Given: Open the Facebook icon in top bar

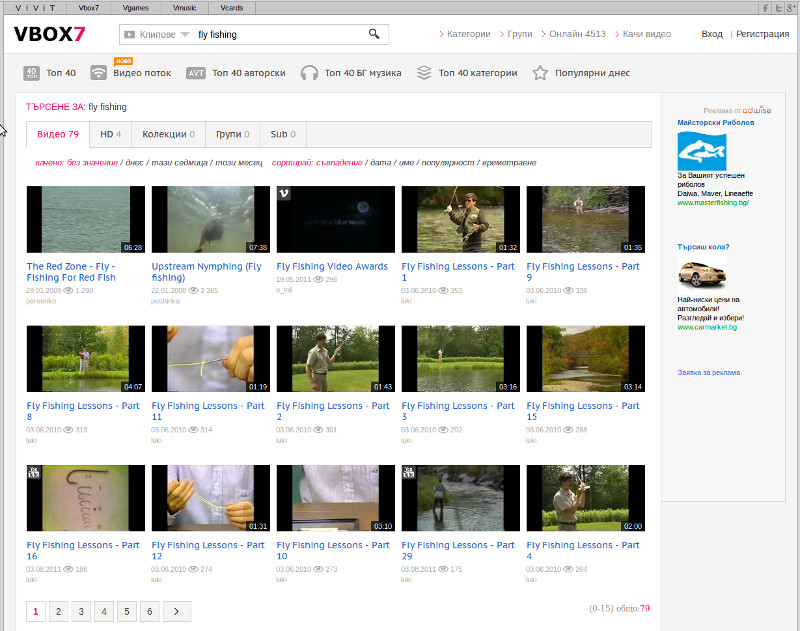Looking at the screenshot, I should point(765,7).
